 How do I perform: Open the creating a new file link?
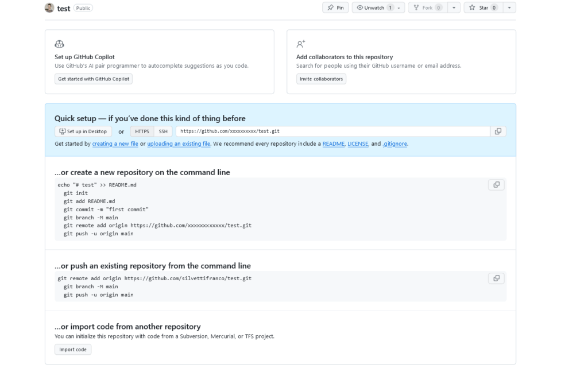click(115, 144)
